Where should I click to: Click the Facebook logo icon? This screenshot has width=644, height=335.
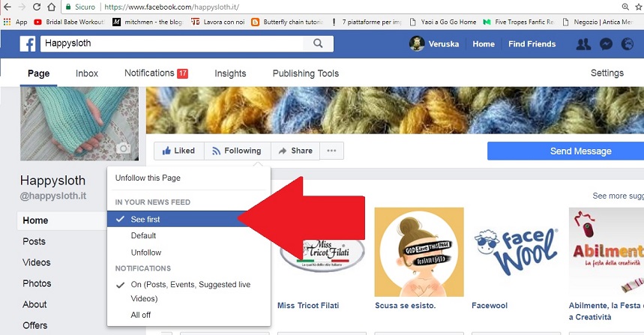[x=28, y=44]
